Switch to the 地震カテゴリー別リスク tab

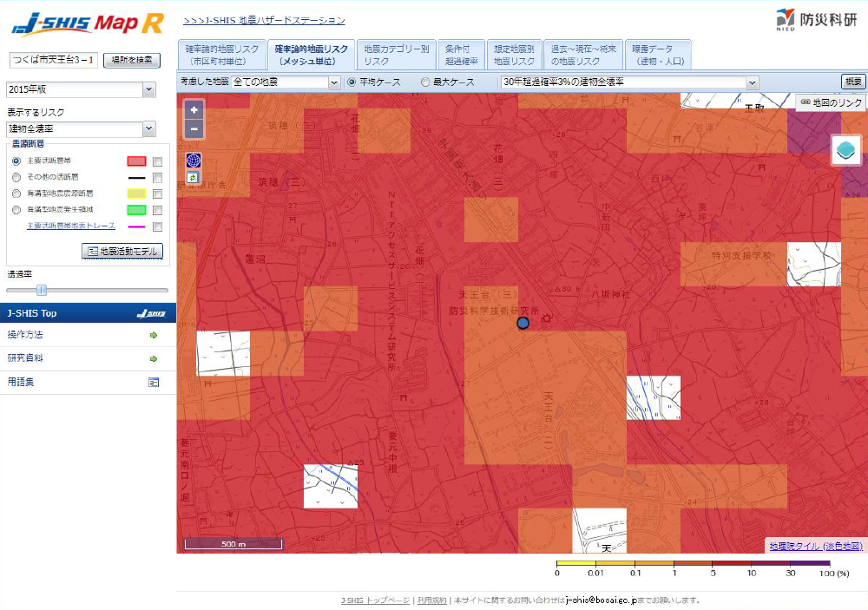pos(395,56)
